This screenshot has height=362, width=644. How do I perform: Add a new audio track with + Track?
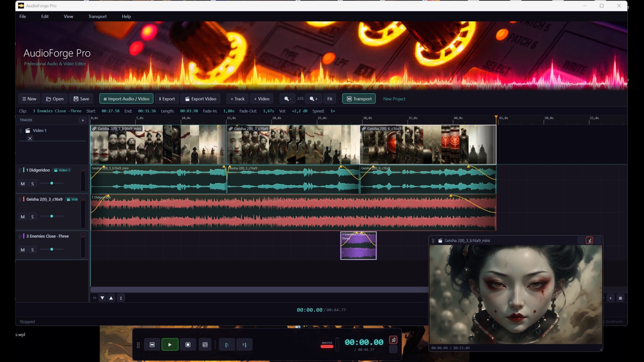point(237,99)
